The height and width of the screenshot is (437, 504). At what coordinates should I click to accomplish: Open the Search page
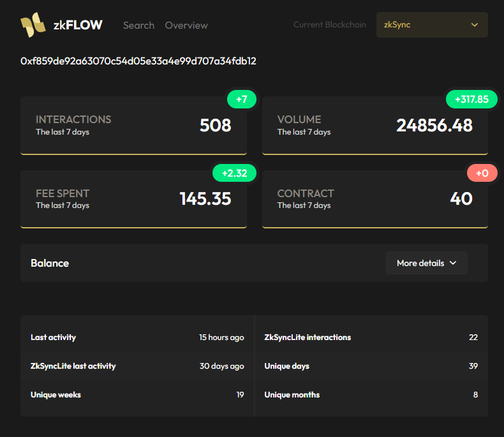pyautogui.click(x=138, y=26)
